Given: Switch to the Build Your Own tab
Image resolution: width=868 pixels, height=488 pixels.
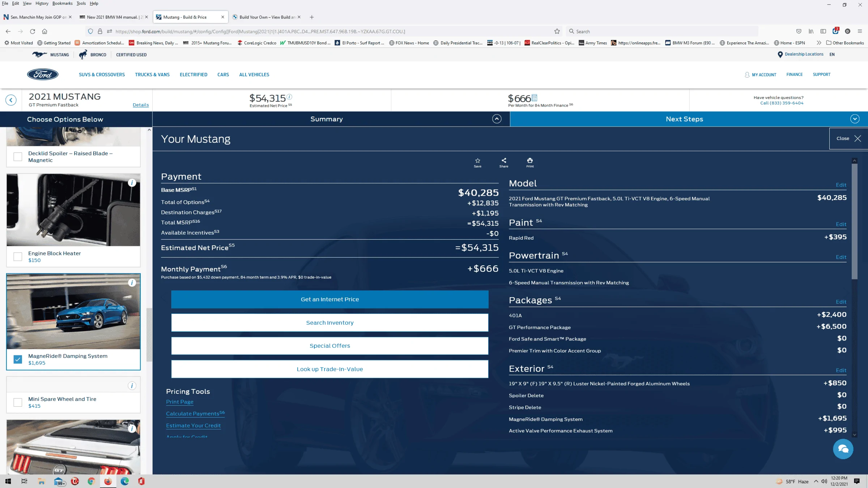Looking at the screenshot, I should (267, 17).
